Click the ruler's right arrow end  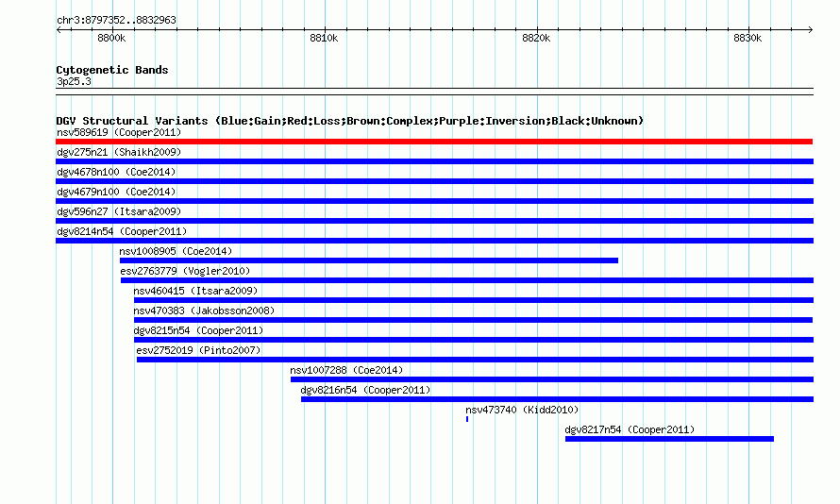click(x=811, y=30)
